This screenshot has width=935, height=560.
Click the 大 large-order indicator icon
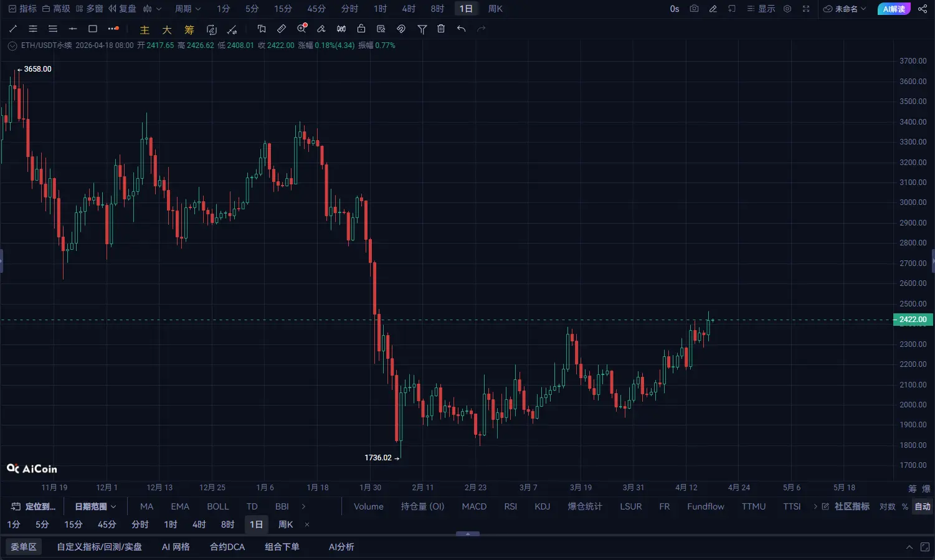167,29
